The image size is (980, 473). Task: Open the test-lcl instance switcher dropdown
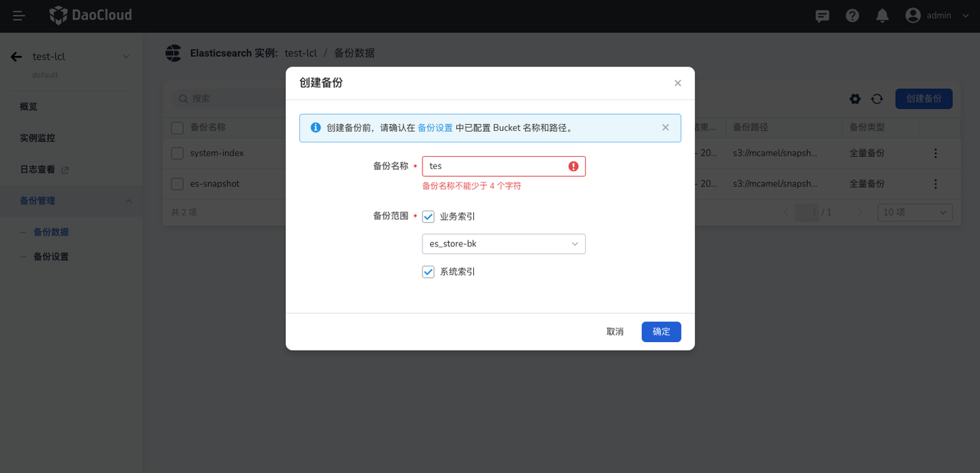tap(126, 56)
